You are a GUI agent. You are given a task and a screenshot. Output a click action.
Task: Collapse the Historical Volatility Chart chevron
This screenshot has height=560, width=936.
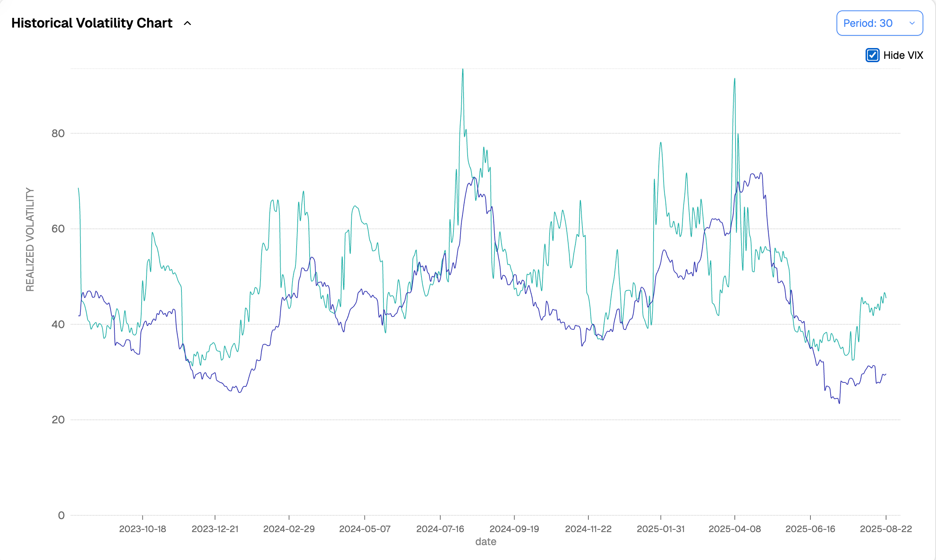click(x=187, y=23)
